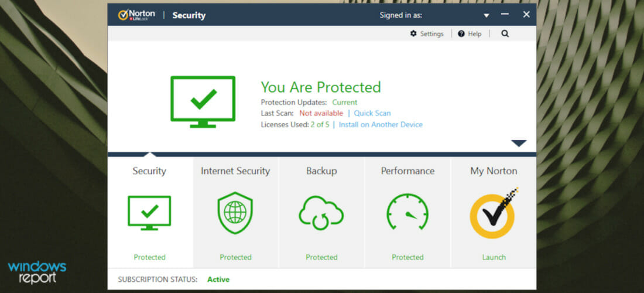Viewport: 644px width, 293px height.
Task: Open Settings via the gear icon
Action: (413, 34)
